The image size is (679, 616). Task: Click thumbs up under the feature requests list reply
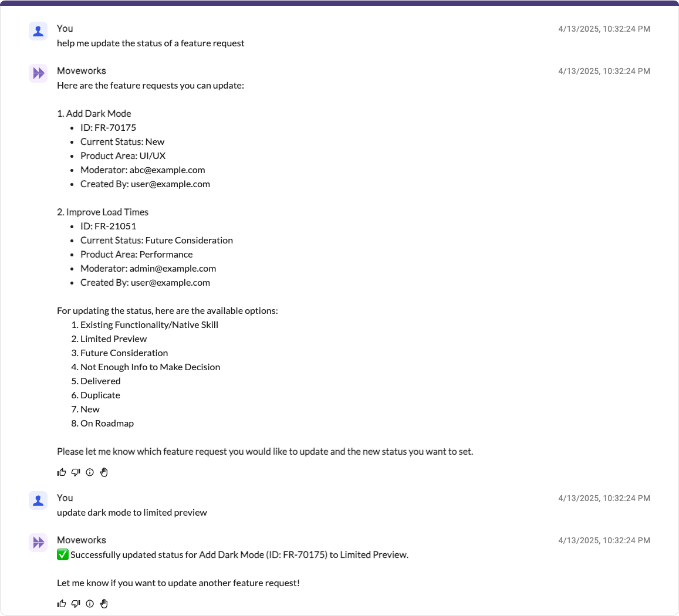pos(62,472)
